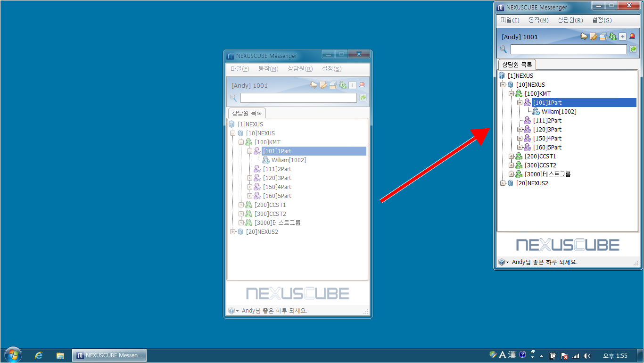Click folders icon in faded center window
The width and height of the screenshot is (644, 363).
click(333, 85)
